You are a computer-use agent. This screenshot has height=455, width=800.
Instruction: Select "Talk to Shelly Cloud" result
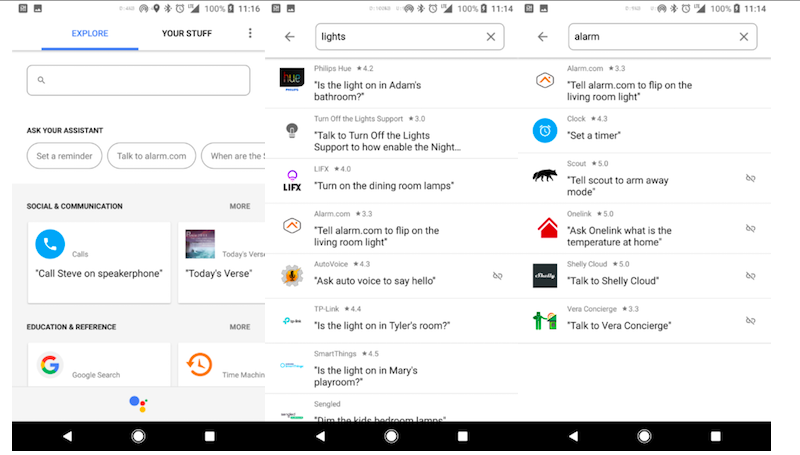click(613, 281)
